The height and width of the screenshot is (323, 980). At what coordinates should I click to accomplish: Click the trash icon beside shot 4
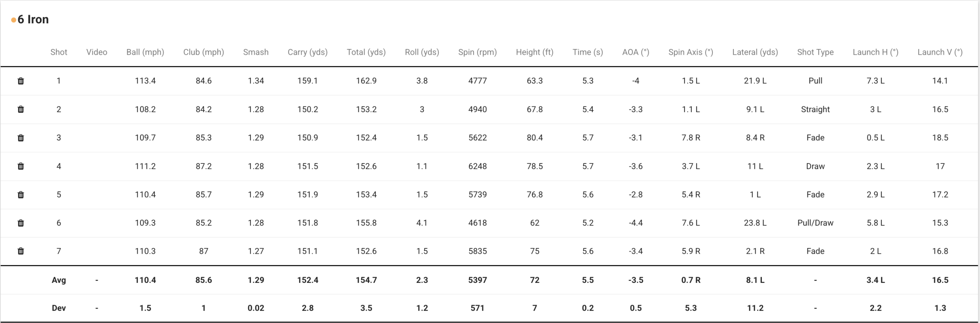pos(21,166)
